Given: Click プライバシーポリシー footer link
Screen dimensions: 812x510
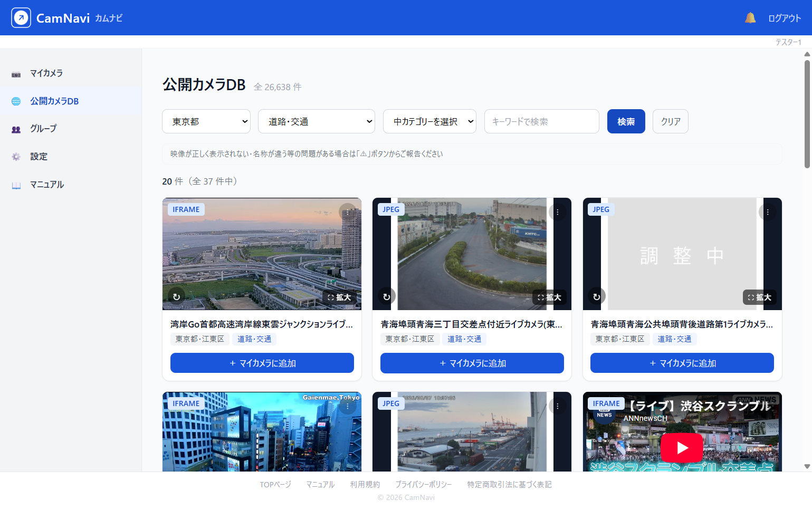Looking at the screenshot, I should pos(424,484).
